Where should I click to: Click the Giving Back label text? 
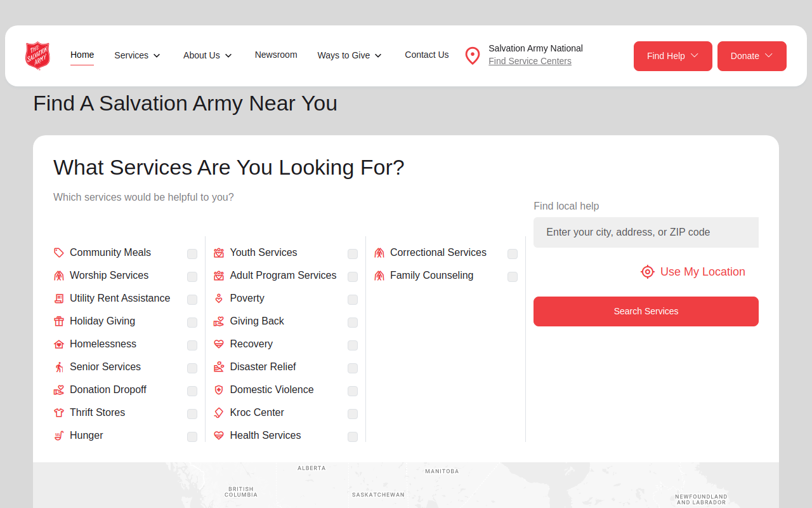[257, 321]
